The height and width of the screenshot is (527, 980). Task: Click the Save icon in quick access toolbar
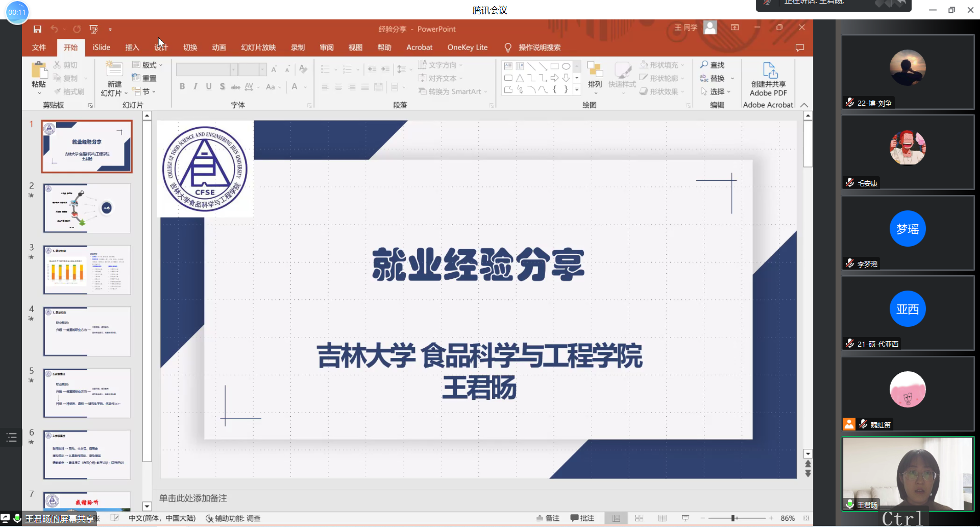click(37, 29)
